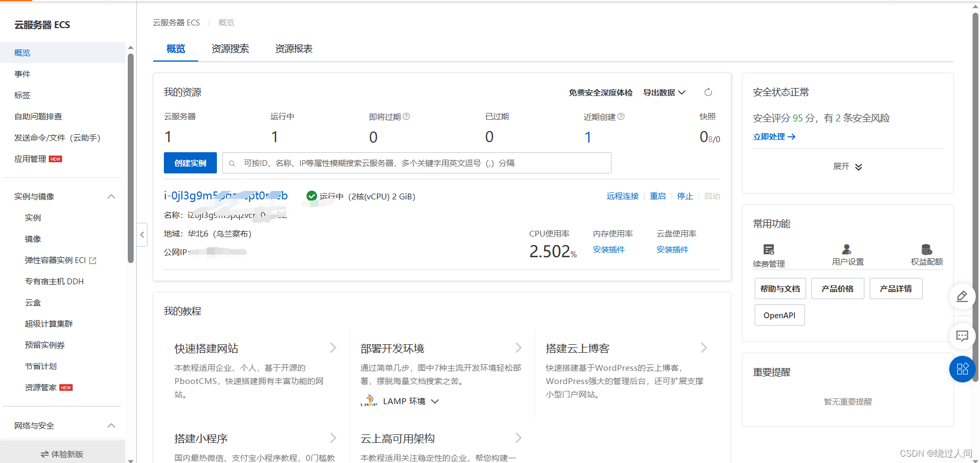
Task: Switch to the 资源报表 tab
Action: [294, 49]
